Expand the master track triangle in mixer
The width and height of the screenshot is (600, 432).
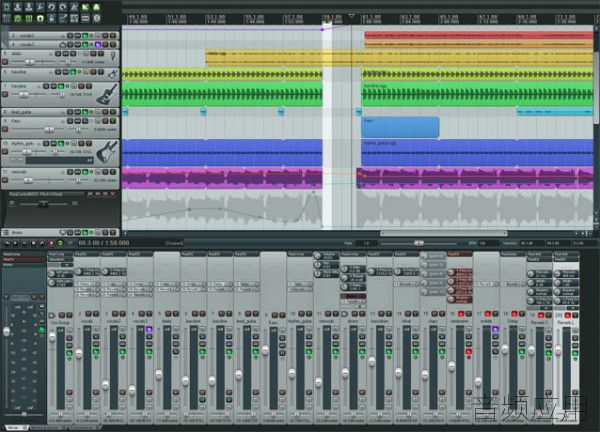[5, 297]
